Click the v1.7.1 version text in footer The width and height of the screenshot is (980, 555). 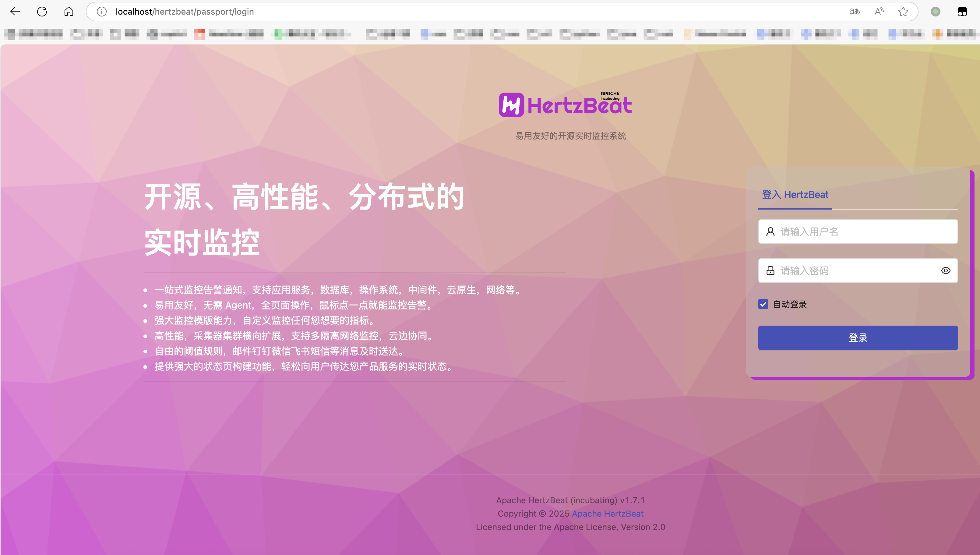633,500
